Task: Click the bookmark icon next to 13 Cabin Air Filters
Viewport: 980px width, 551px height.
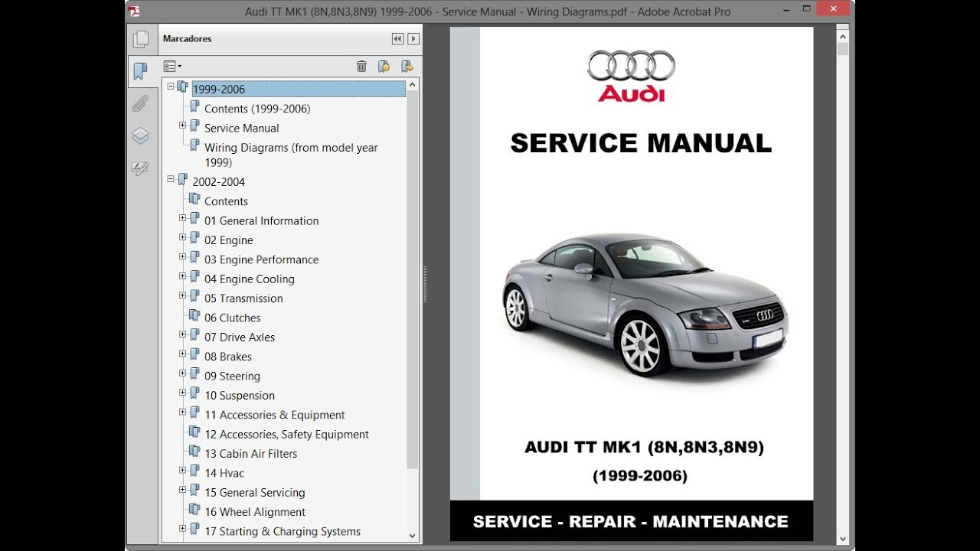Action: tap(194, 452)
